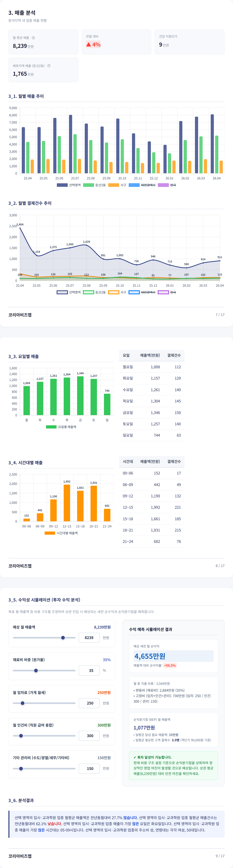The height and width of the screenshot is (868, 233).
Task: Focus the 월 인건비 input showing 300
Action: [89, 736]
